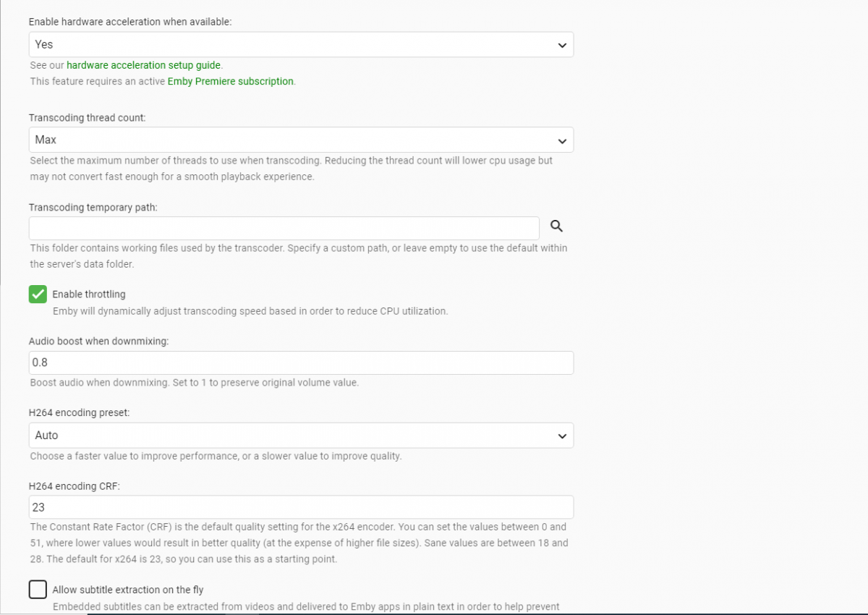Click the H264 encoding preset label
Image resolution: width=868 pixels, height=615 pixels.
pos(79,413)
